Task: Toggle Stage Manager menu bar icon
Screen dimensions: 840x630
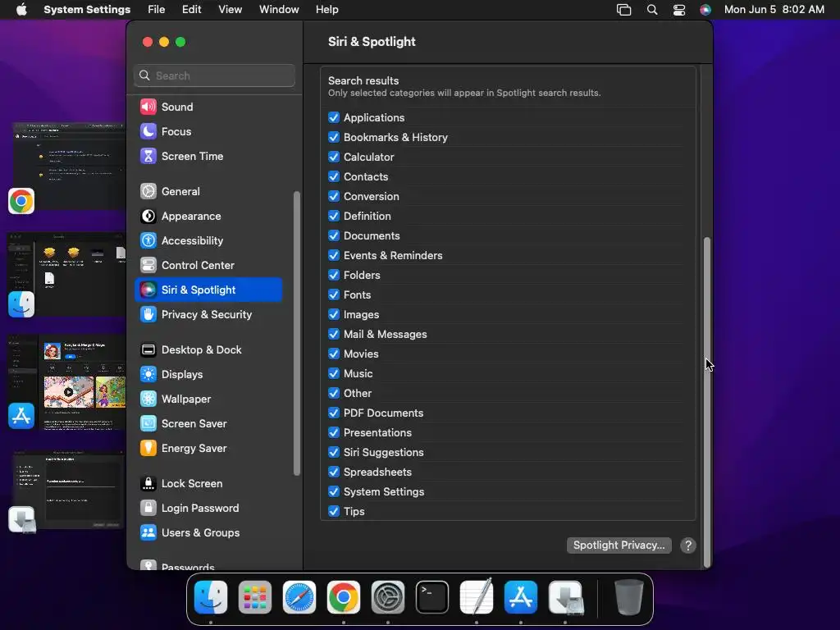Action: tap(623, 10)
